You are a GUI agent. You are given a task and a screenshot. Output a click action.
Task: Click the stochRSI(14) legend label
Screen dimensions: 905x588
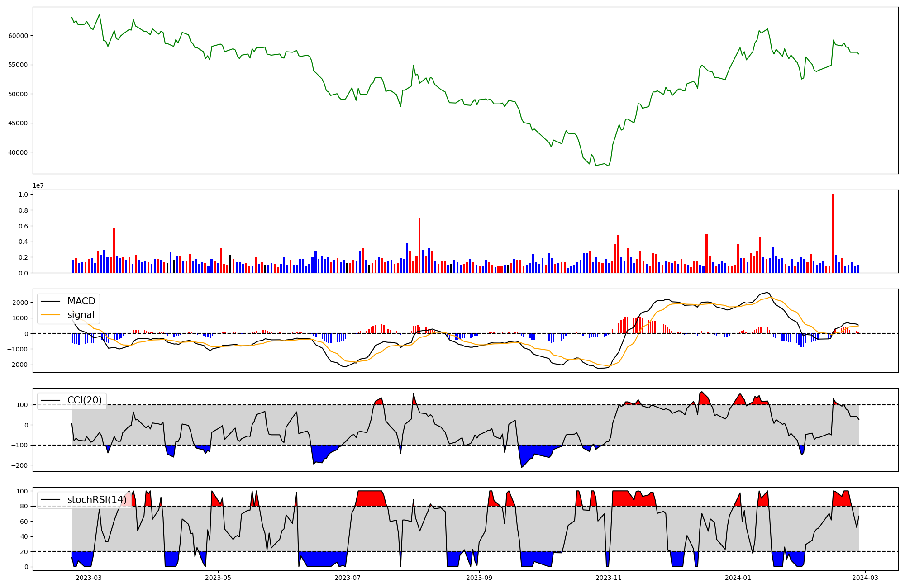(x=97, y=499)
